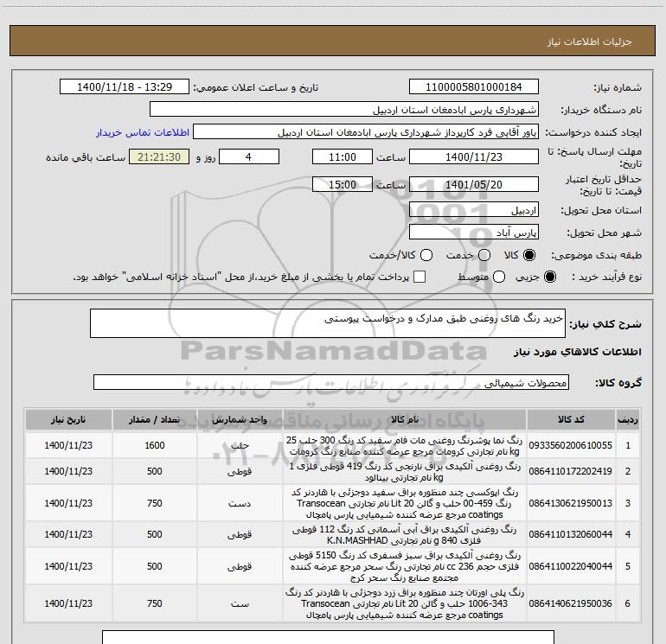The height and width of the screenshot is (644, 666).
Task: Select the خدمت radio button
Action: coord(484,255)
